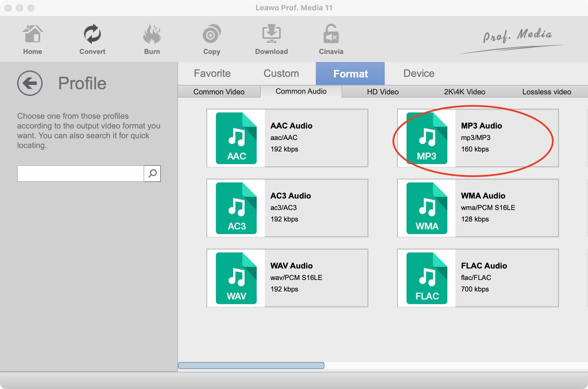Click the Copy disc icon
Viewport: 588px width, 389px height.
212,39
